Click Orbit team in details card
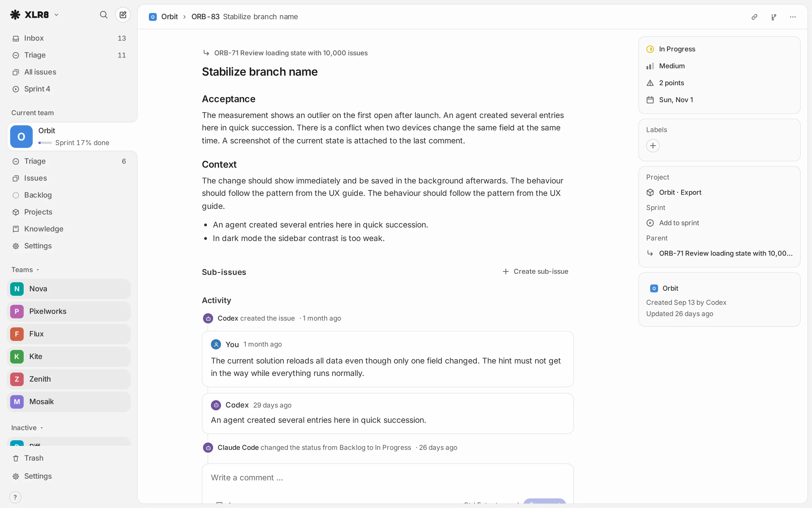 pyautogui.click(x=664, y=288)
